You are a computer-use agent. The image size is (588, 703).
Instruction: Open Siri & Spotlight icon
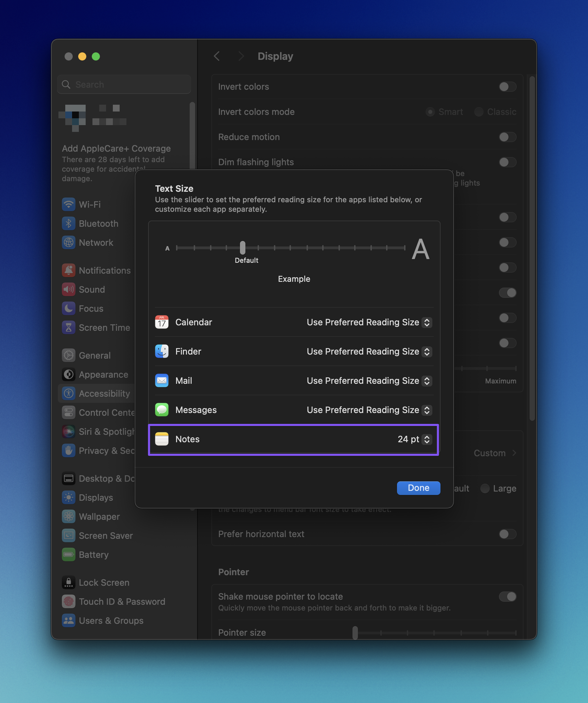69,431
